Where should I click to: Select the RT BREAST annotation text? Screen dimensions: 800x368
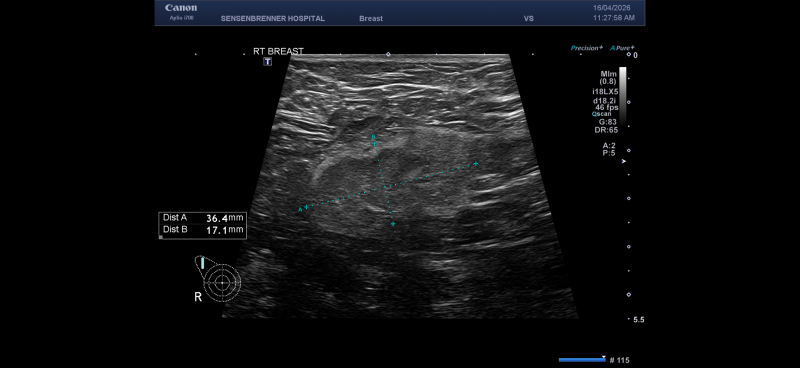coord(278,52)
